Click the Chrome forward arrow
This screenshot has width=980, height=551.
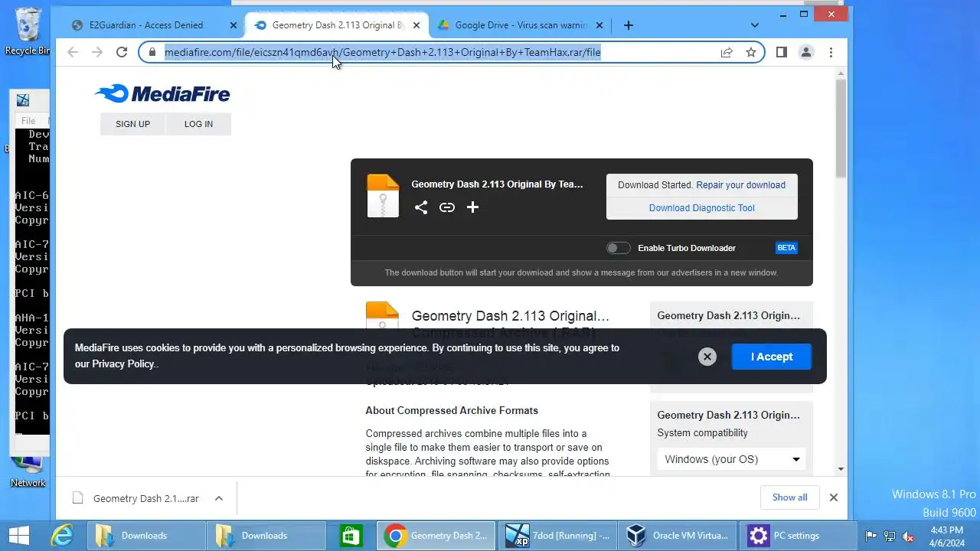[x=97, y=52]
